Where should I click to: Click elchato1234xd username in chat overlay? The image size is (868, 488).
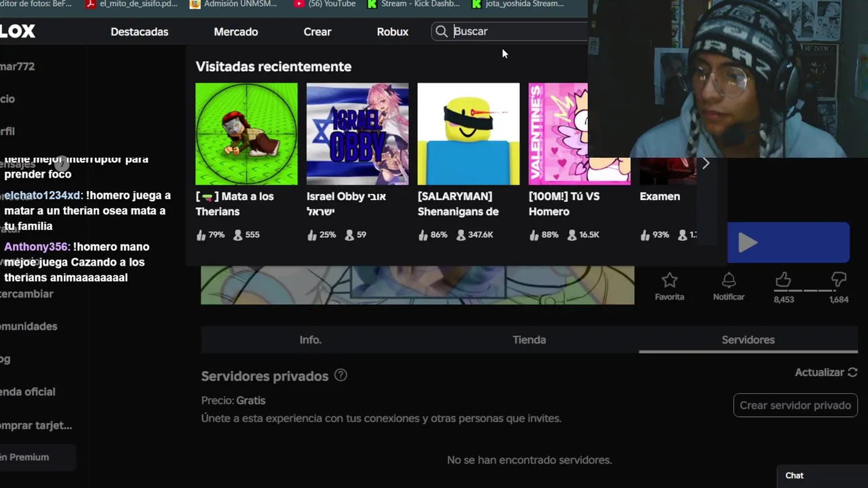[x=43, y=196]
